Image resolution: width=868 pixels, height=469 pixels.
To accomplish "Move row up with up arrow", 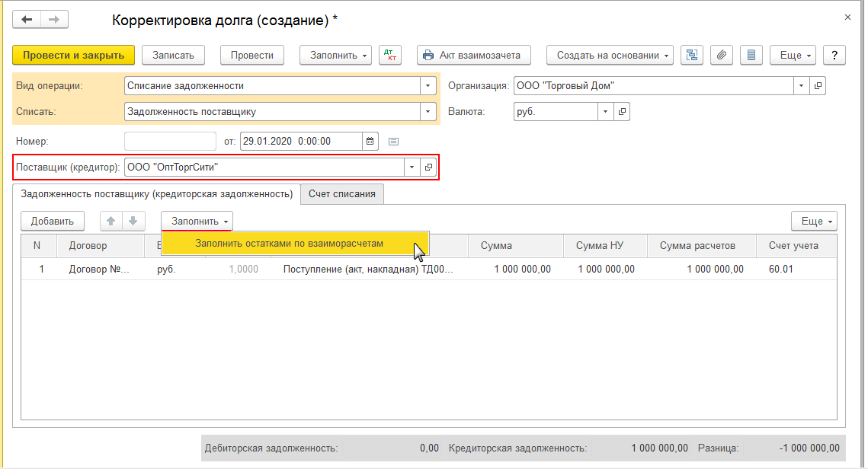I will (x=111, y=221).
